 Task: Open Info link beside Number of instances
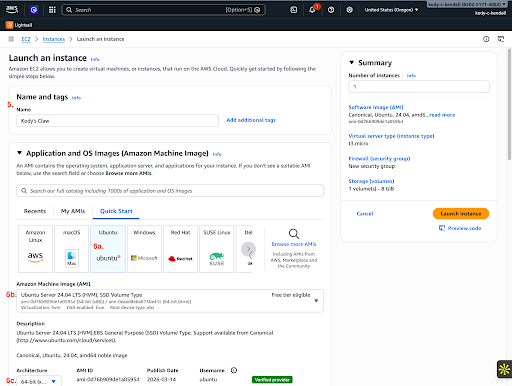point(411,76)
